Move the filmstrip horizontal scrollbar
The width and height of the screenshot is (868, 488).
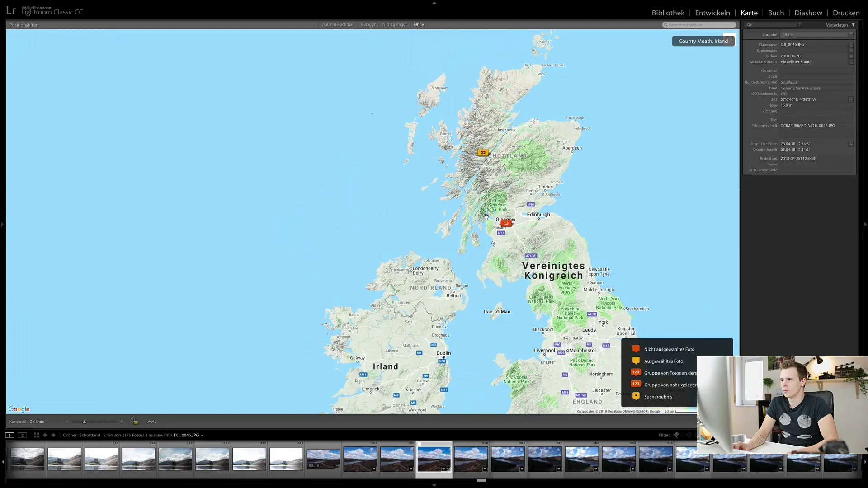coord(481,480)
